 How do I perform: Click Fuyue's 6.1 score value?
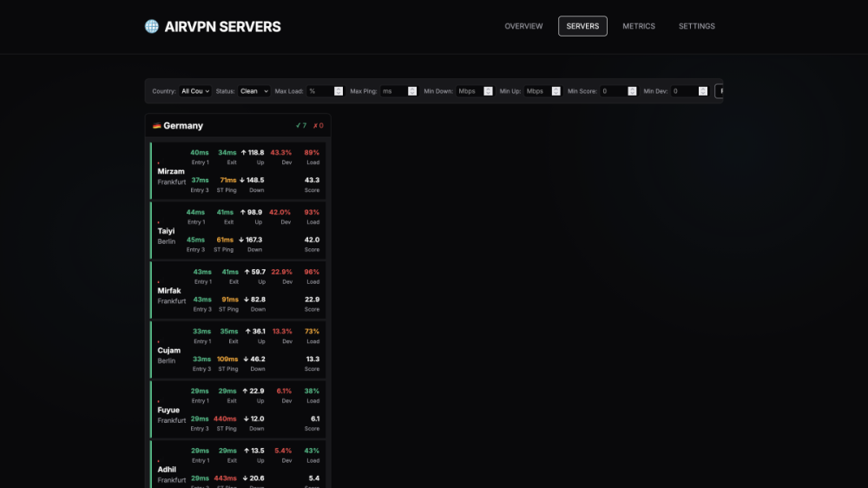click(x=315, y=419)
